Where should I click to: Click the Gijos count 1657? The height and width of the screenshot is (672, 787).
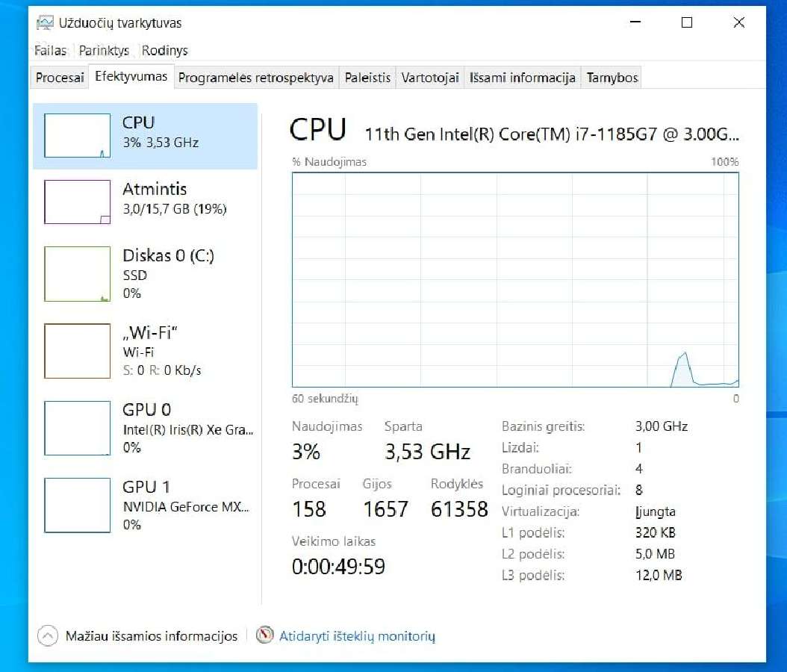pyautogui.click(x=385, y=509)
